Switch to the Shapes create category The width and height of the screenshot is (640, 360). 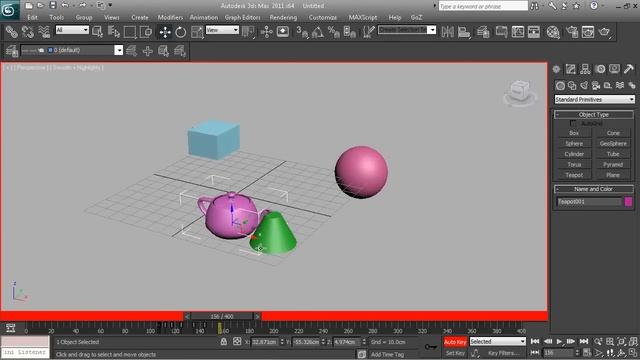(572, 85)
